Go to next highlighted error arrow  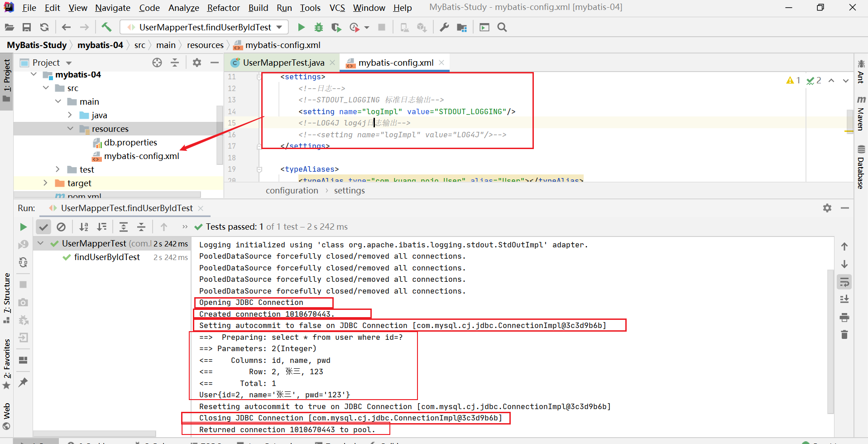845,81
